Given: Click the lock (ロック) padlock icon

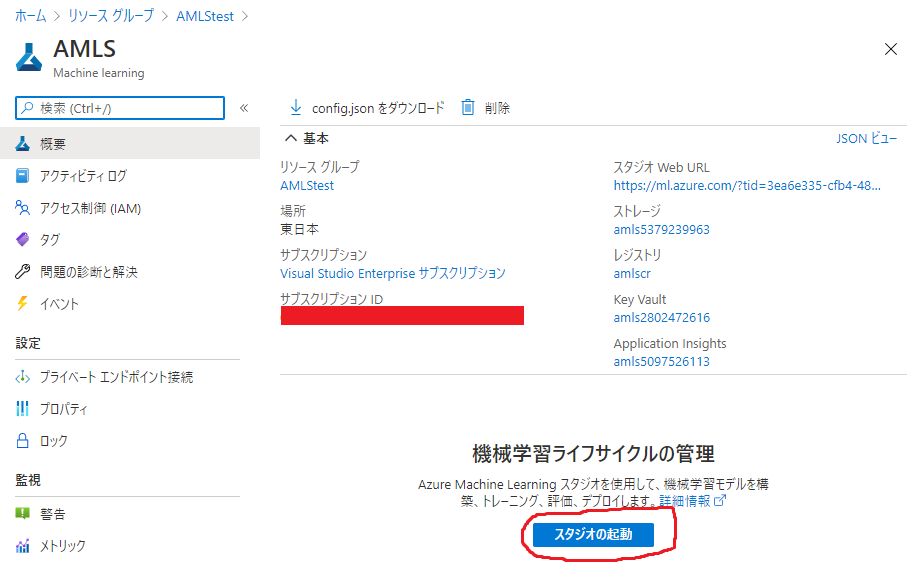Looking at the screenshot, I should click(x=22, y=440).
